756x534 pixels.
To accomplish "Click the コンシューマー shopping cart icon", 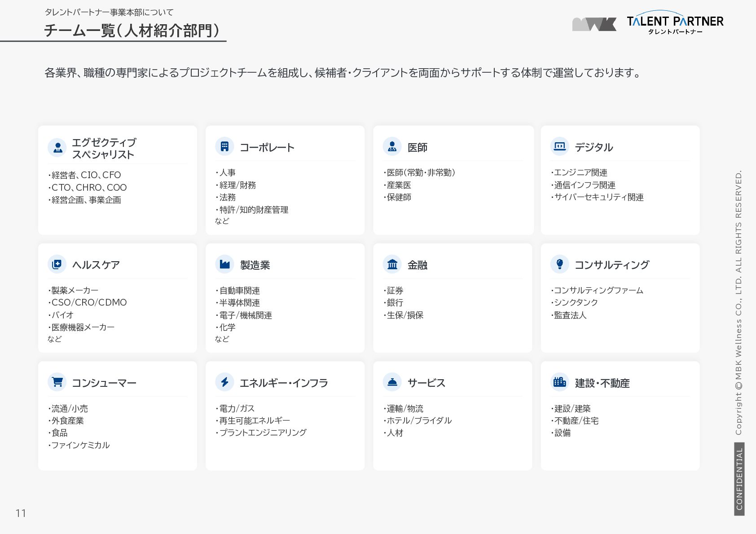I will (57, 382).
